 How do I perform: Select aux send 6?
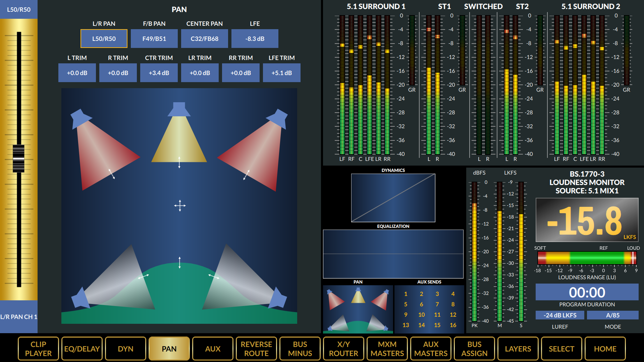pyautogui.click(x=421, y=304)
